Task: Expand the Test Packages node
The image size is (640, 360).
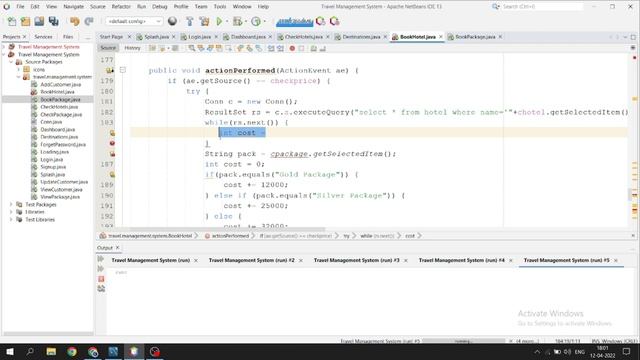Action: tap(11, 204)
